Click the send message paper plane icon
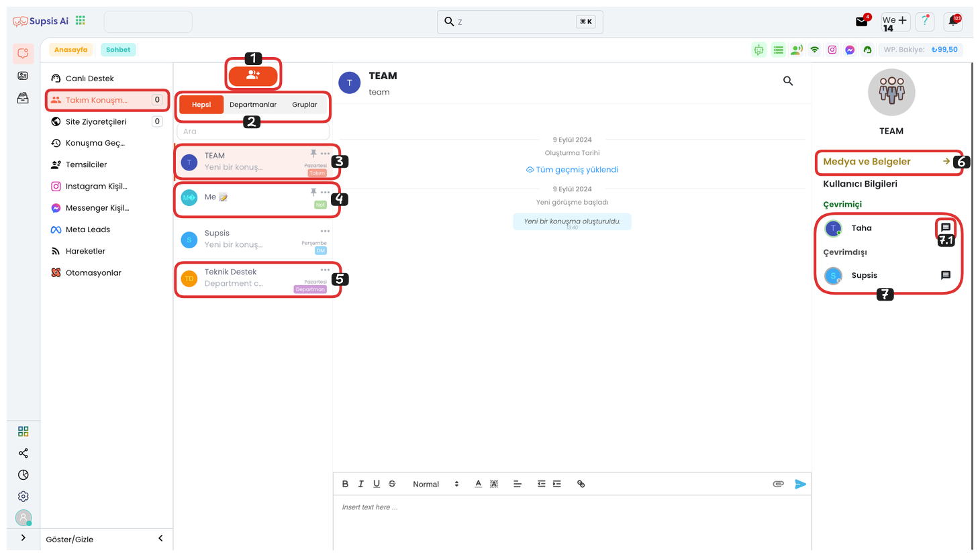 (800, 484)
